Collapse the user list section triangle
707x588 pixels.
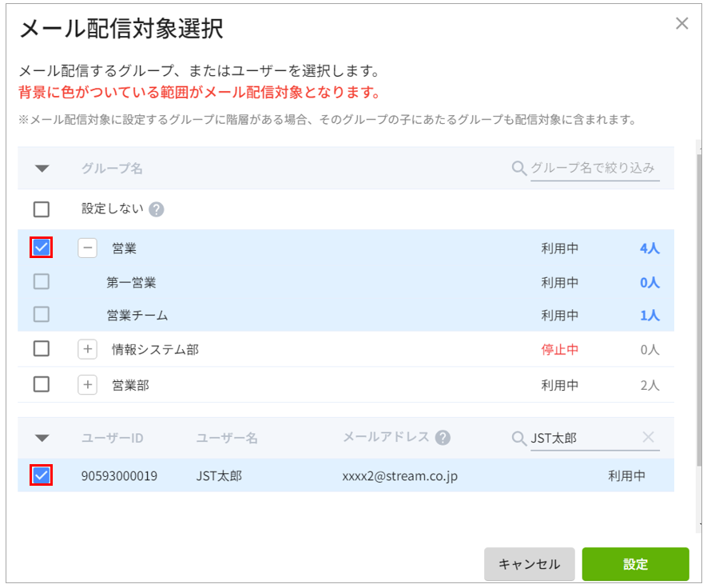[x=42, y=438]
